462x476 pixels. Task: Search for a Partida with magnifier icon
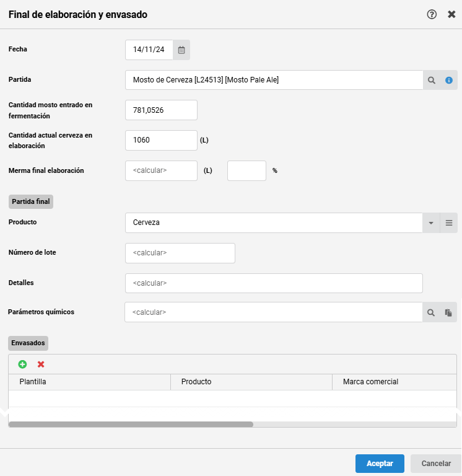tap(432, 80)
